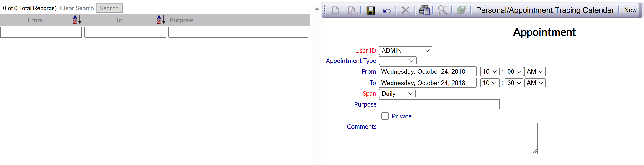Click the Print printer icon

(x=424, y=10)
